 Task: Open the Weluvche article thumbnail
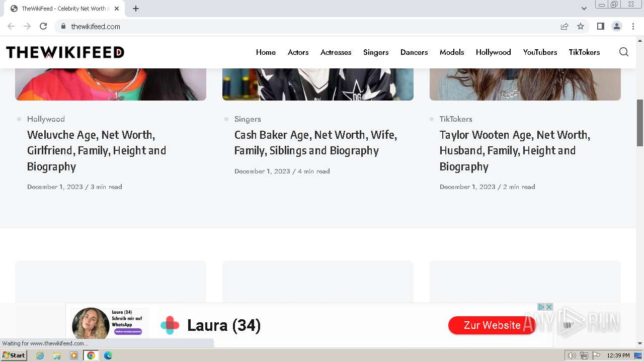tap(111, 84)
